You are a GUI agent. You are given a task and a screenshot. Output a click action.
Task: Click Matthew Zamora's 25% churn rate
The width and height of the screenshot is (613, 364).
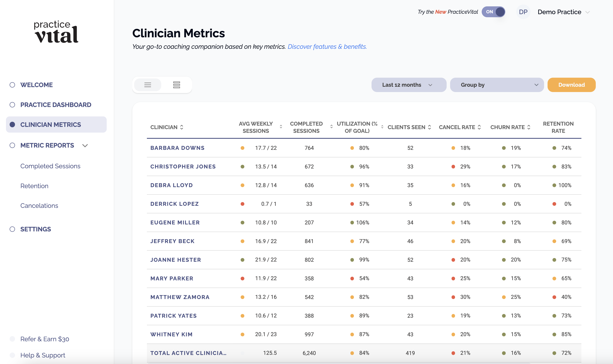coord(516,297)
